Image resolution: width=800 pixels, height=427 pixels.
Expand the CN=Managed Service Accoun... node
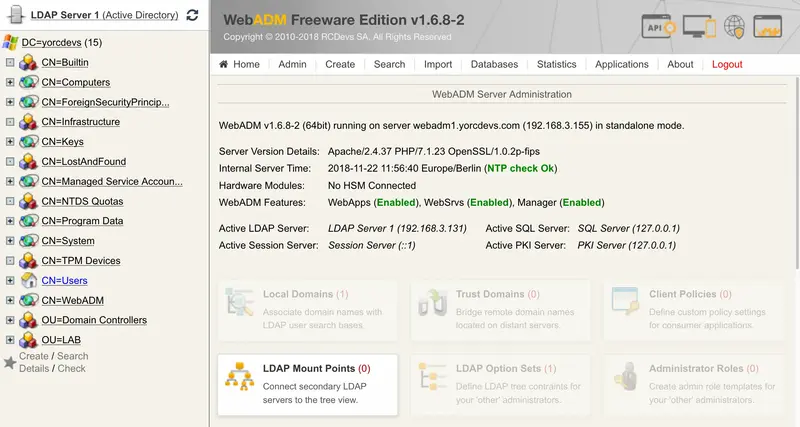coord(10,182)
